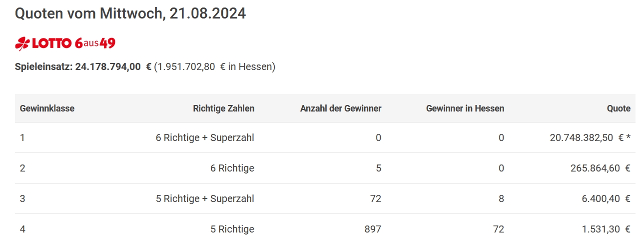Viewport: 644px width, 241px height.
Task: Select the 5 Richtige row label
Action: pyautogui.click(x=232, y=229)
